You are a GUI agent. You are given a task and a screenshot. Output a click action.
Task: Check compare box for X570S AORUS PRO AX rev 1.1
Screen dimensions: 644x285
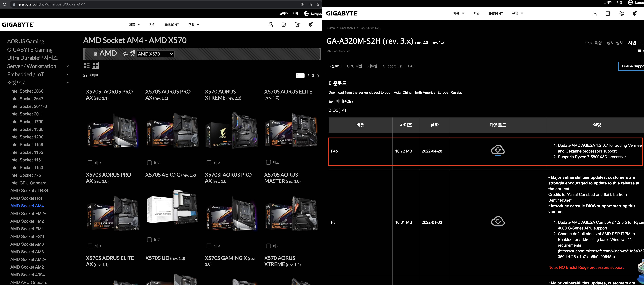pyautogui.click(x=150, y=163)
